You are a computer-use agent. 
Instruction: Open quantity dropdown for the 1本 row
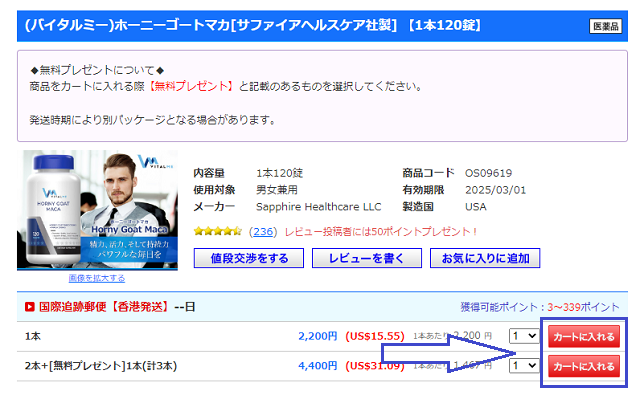524,336
